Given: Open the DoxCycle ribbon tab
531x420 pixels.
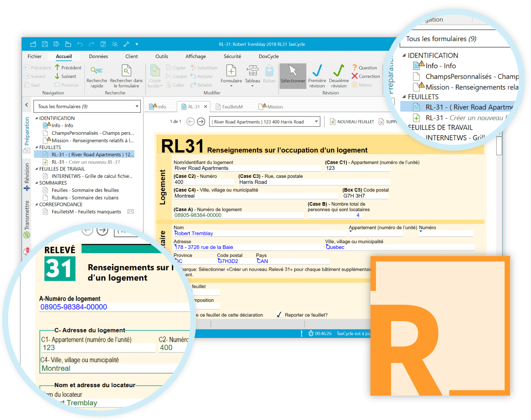Looking at the screenshot, I should coord(269,56).
